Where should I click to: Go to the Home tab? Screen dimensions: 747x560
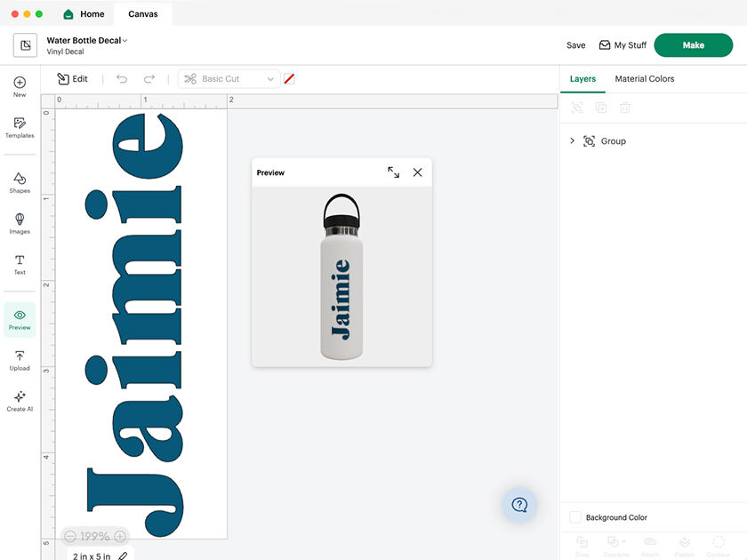coord(84,14)
